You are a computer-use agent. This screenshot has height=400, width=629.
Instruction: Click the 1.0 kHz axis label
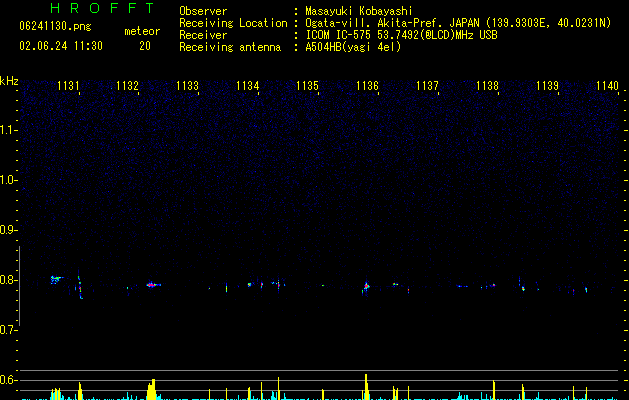point(9,180)
